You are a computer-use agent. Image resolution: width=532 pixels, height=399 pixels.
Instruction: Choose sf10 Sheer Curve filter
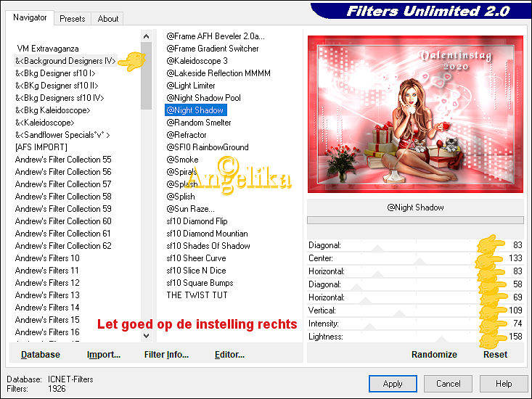(x=196, y=258)
